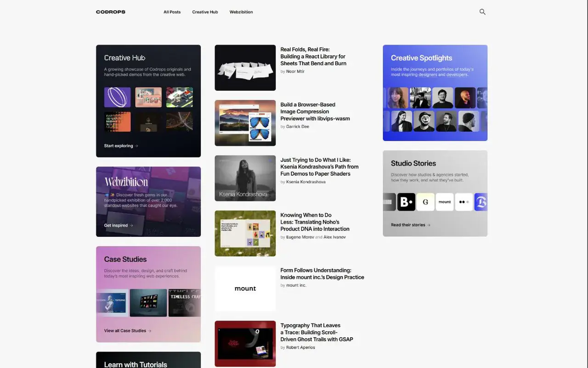588x368 pixels.
Task: Click author name Eugene Morev
Action: pyautogui.click(x=300, y=237)
